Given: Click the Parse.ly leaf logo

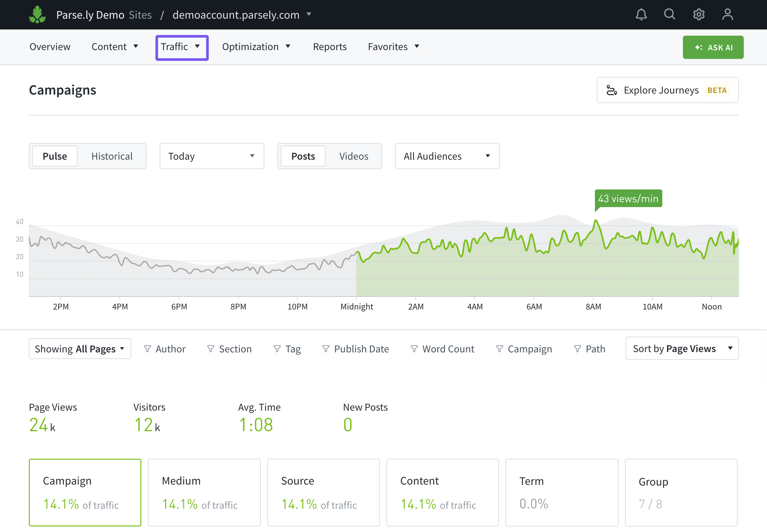Looking at the screenshot, I should tap(37, 15).
